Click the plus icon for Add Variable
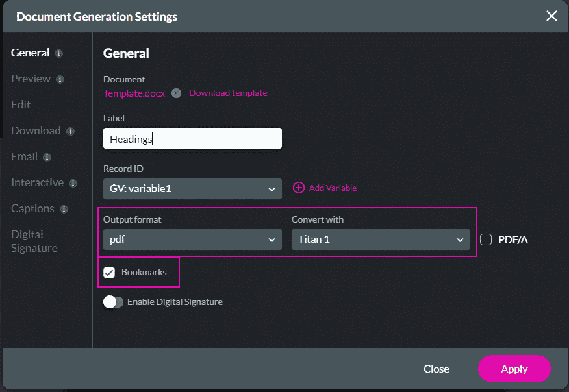Viewport: 569px width, 392px height. point(299,188)
